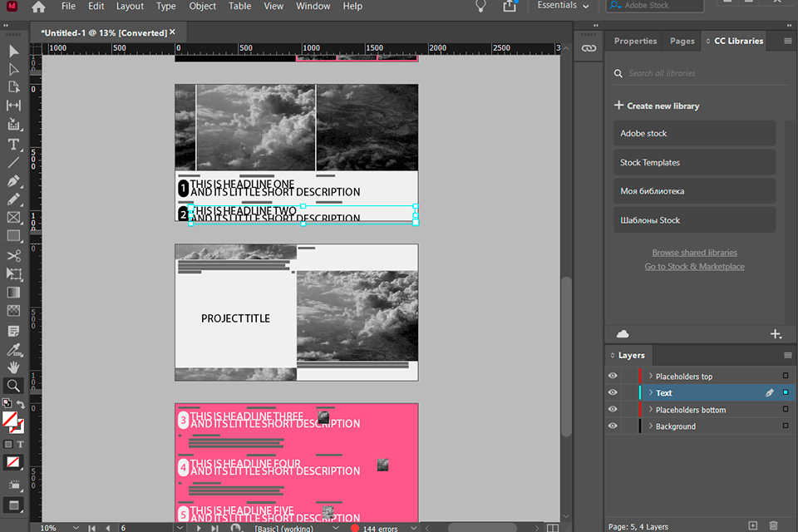Hide the Placeholders bottom layer
The width and height of the screenshot is (798, 532).
[613, 409]
